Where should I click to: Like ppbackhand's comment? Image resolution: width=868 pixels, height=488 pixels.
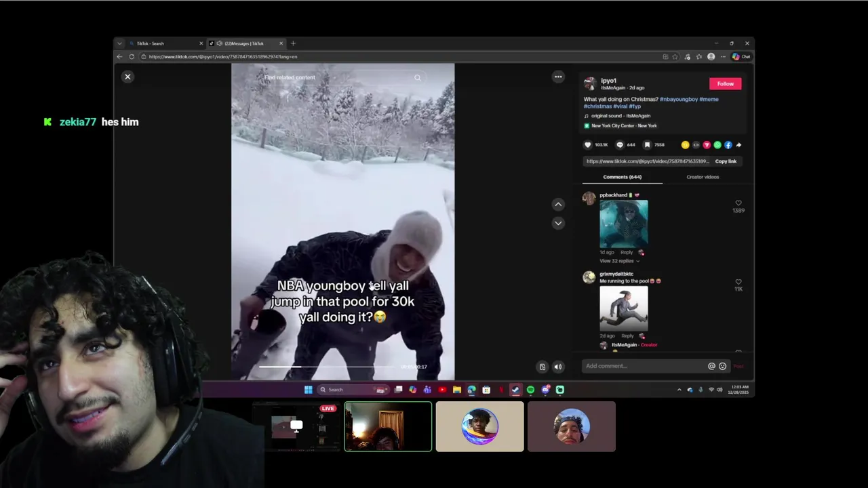pos(738,203)
